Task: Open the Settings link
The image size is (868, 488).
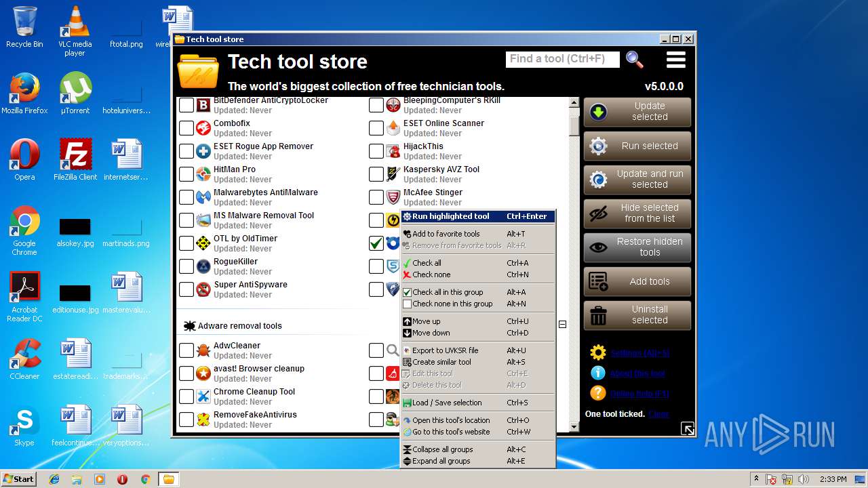Action: click(x=639, y=353)
